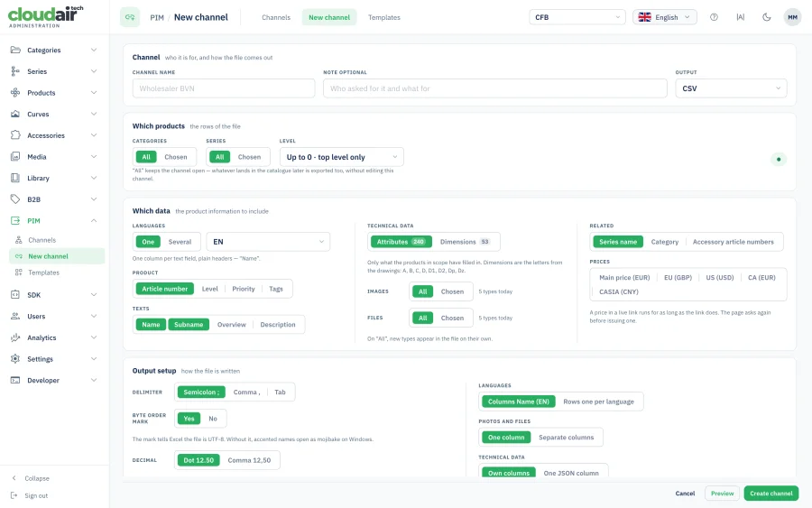Set Series filter to Chosen
Image resolution: width=812 pixels, height=508 pixels.
click(249, 157)
